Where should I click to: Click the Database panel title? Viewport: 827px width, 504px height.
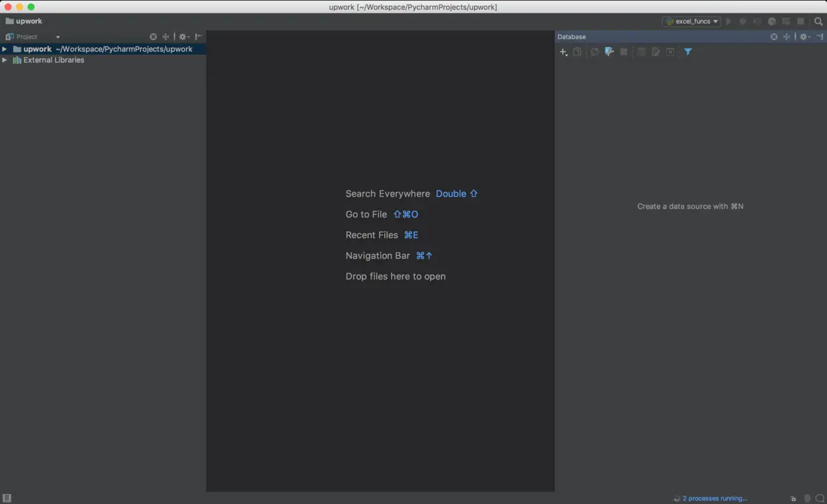tap(572, 37)
